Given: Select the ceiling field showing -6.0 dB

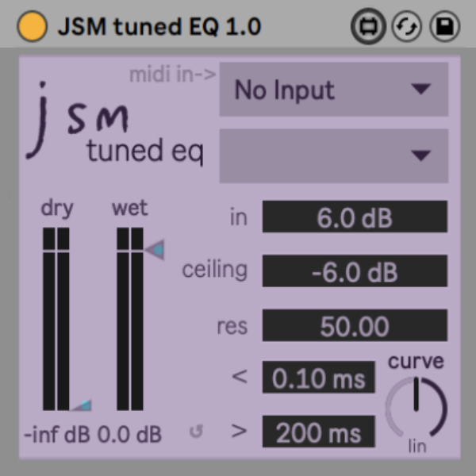Looking at the screenshot, I should click(355, 271).
